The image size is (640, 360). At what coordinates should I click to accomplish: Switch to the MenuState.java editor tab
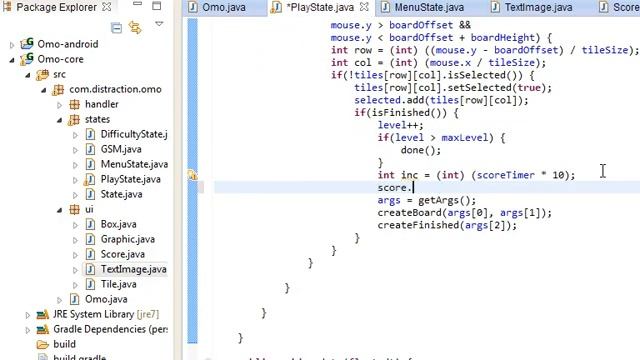pos(429,7)
